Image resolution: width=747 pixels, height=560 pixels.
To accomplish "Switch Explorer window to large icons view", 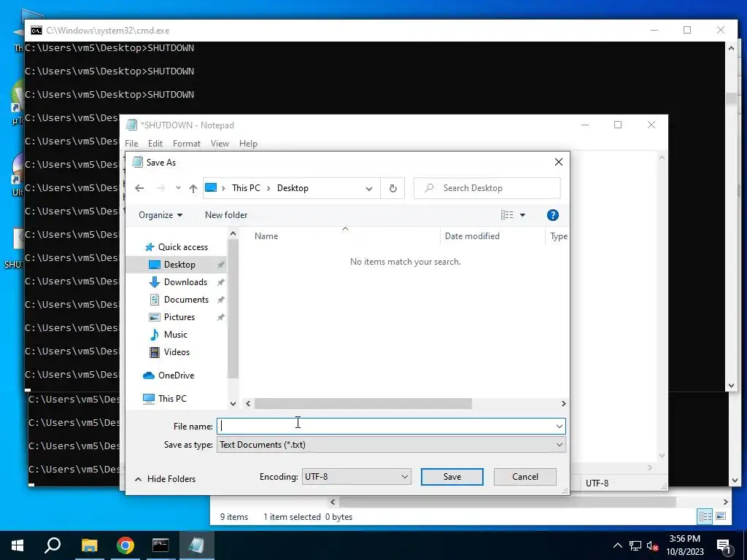I will click(721, 516).
